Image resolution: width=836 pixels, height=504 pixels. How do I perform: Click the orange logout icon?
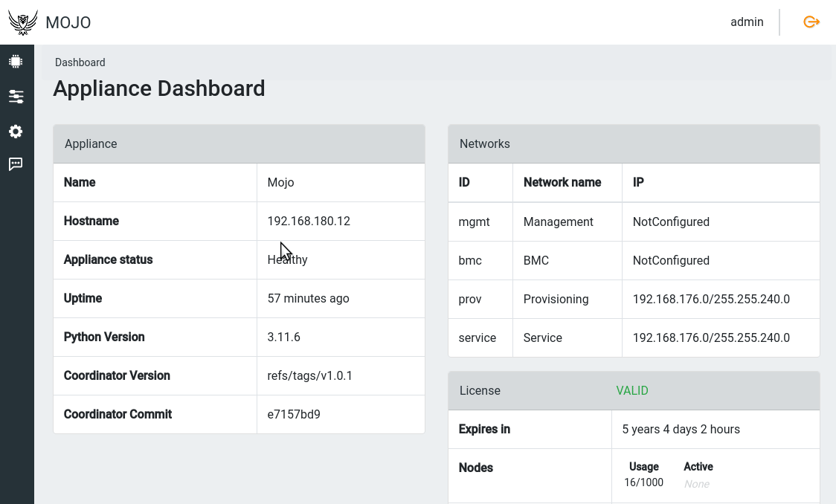coord(811,22)
